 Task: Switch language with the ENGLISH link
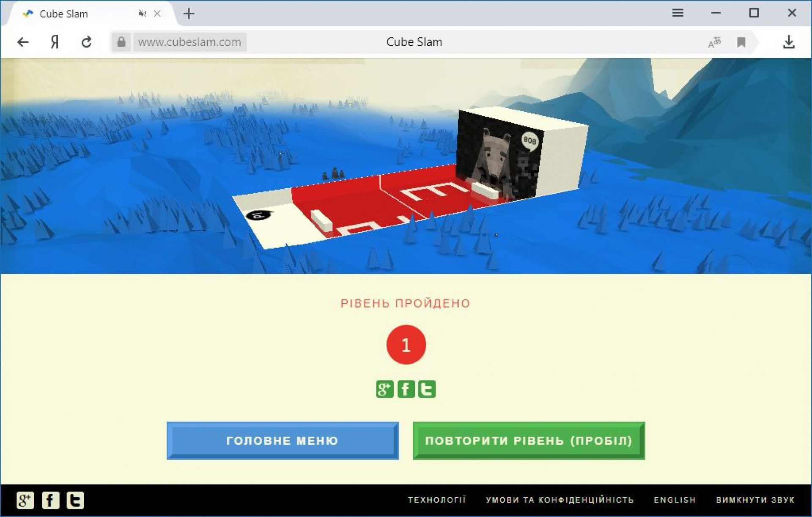(x=675, y=500)
